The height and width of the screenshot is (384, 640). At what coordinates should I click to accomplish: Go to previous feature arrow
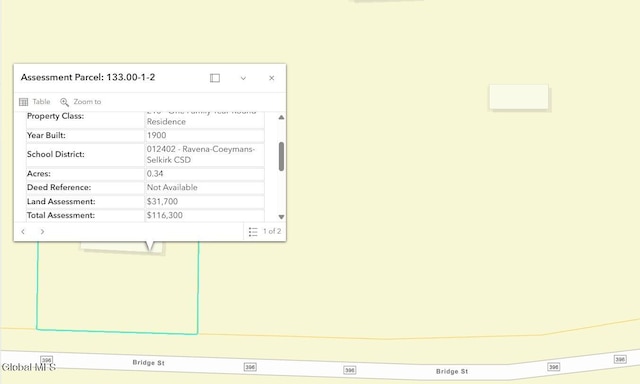[x=23, y=231]
